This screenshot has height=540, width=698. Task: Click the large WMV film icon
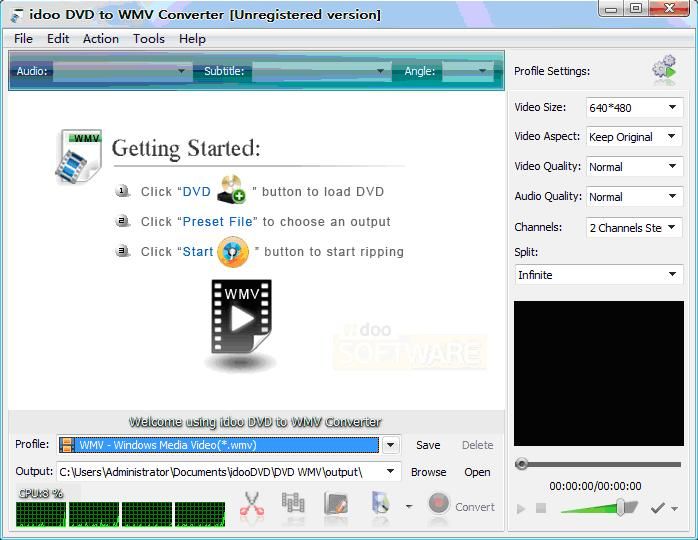pyautogui.click(x=241, y=317)
